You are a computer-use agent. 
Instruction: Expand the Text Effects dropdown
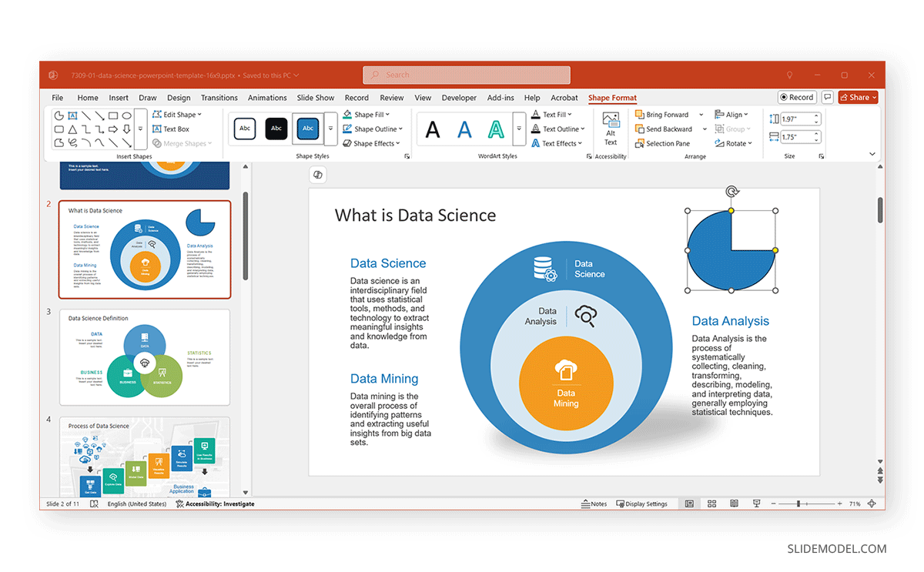(559, 143)
